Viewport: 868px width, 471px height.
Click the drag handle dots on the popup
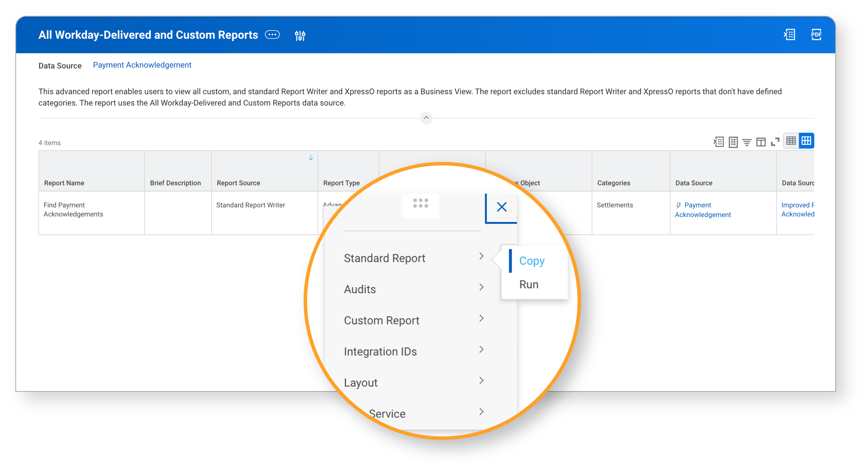[420, 203]
